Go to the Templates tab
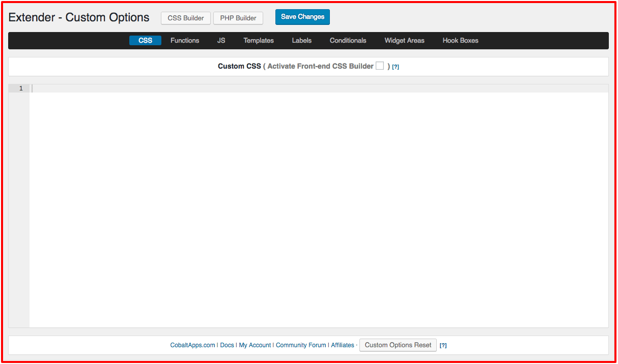 coord(258,41)
